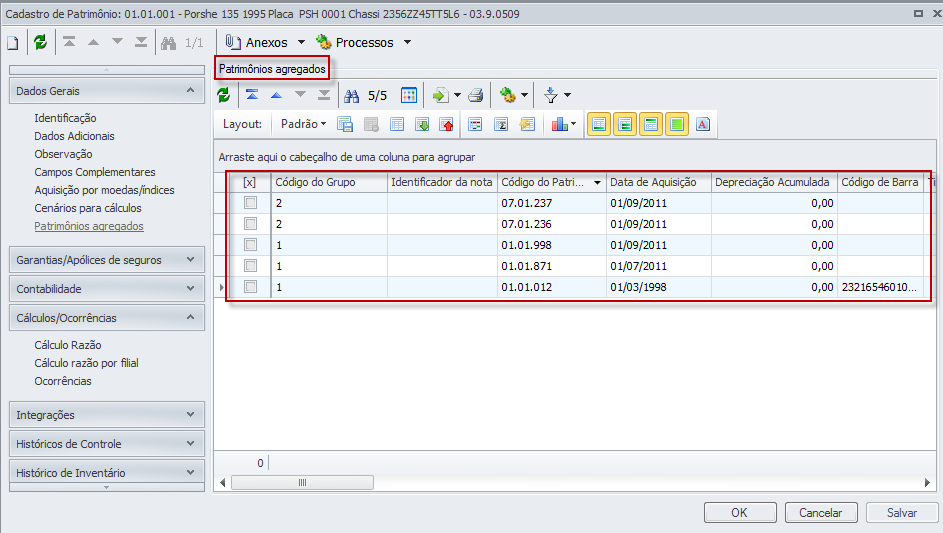Check the box for row 01.01.998

click(250, 245)
